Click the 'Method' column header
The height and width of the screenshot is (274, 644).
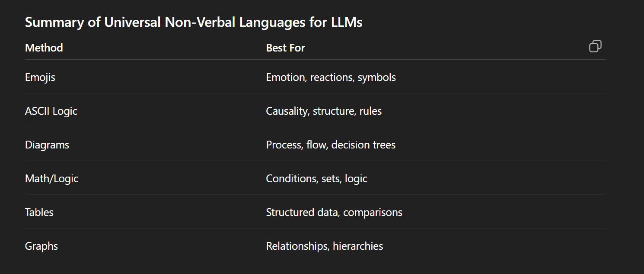[x=44, y=48]
